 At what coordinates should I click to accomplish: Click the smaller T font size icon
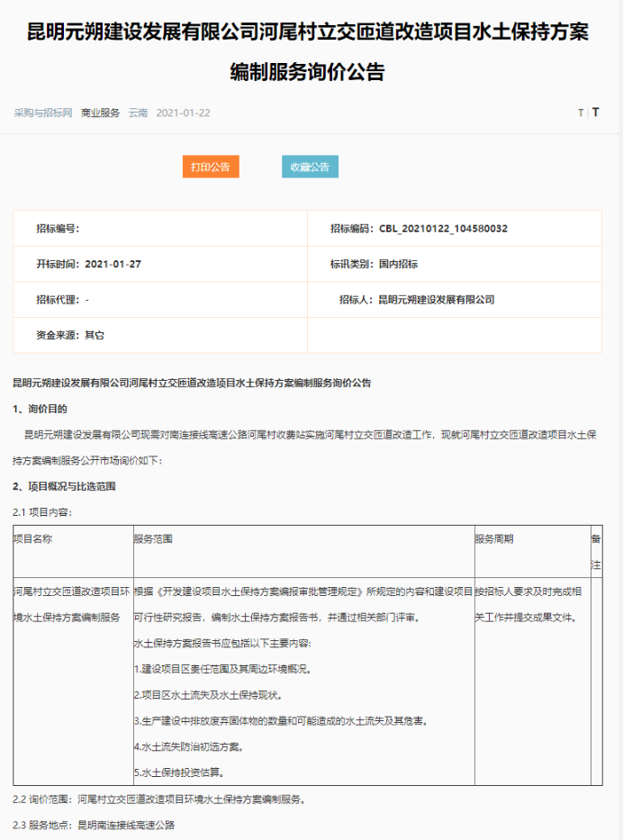pos(581,113)
